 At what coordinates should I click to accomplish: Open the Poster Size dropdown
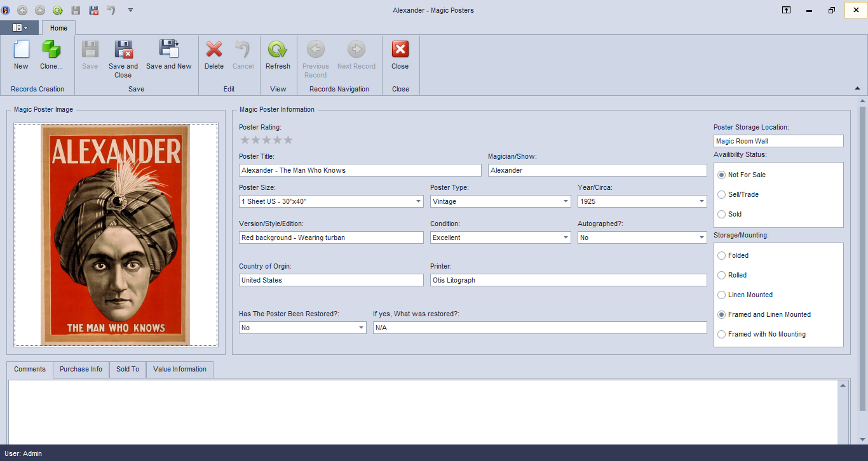pos(418,201)
